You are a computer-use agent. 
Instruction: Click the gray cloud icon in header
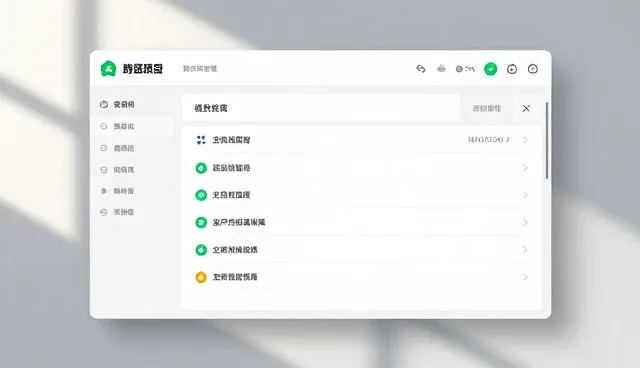click(x=441, y=69)
